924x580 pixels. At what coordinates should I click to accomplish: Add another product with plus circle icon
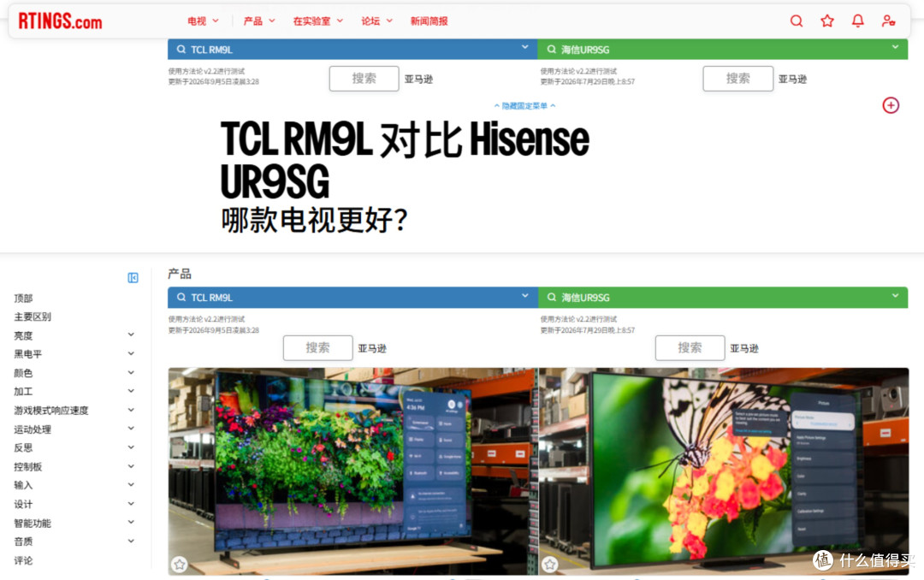tap(891, 105)
